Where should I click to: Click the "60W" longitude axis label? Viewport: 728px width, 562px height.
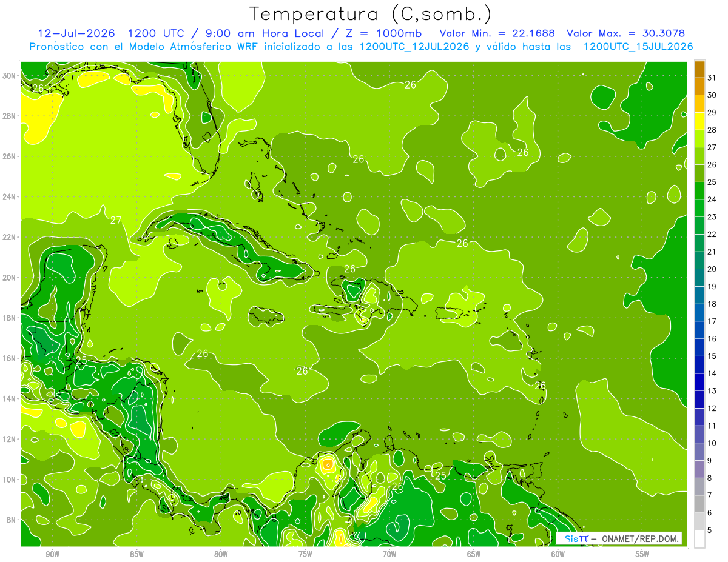coord(558,554)
